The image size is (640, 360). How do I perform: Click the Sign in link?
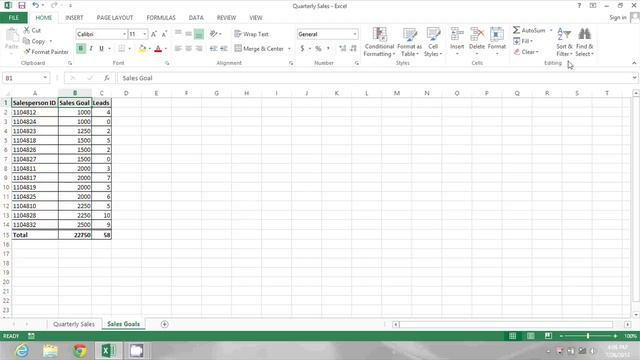tap(618, 18)
